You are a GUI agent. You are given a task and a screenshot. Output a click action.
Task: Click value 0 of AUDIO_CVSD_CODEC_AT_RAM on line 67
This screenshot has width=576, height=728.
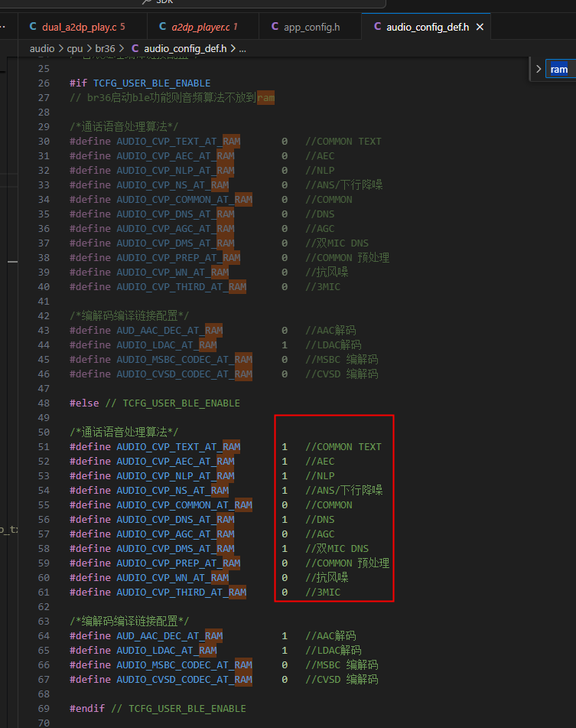285,679
